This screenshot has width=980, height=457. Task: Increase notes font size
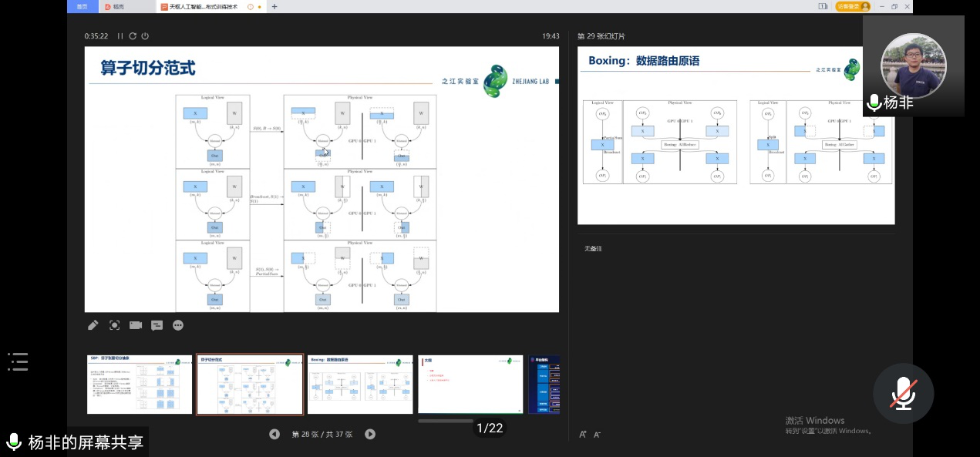pyautogui.click(x=583, y=435)
